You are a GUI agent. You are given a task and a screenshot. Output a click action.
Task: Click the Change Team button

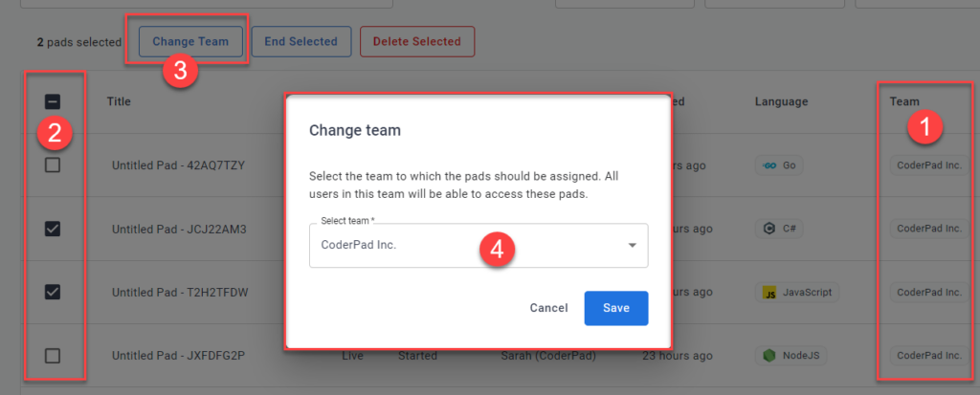190,41
